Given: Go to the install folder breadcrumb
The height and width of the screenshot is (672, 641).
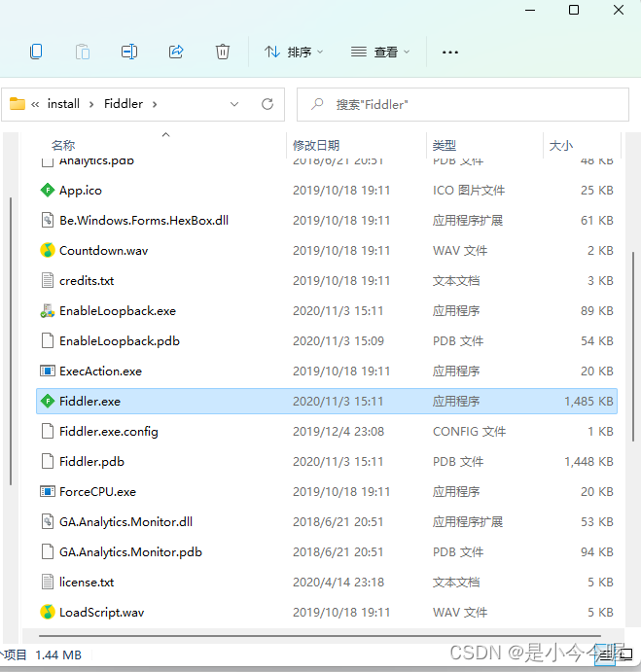Looking at the screenshot, I should (63, 104).
